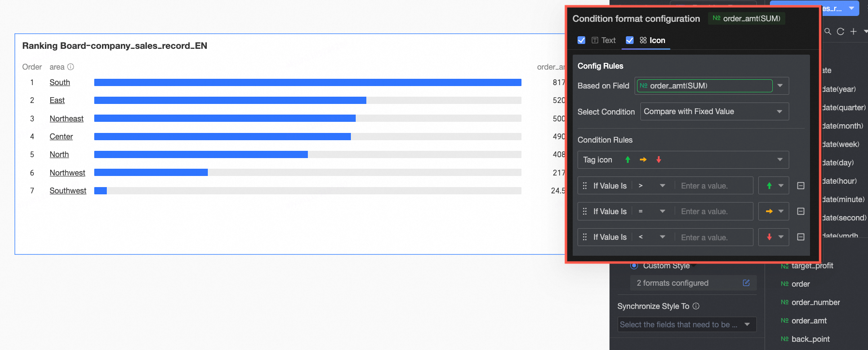The height and width of the screenshot is (350, 868).
Task: Refresh the field list
Action: (x=840, y=31)
